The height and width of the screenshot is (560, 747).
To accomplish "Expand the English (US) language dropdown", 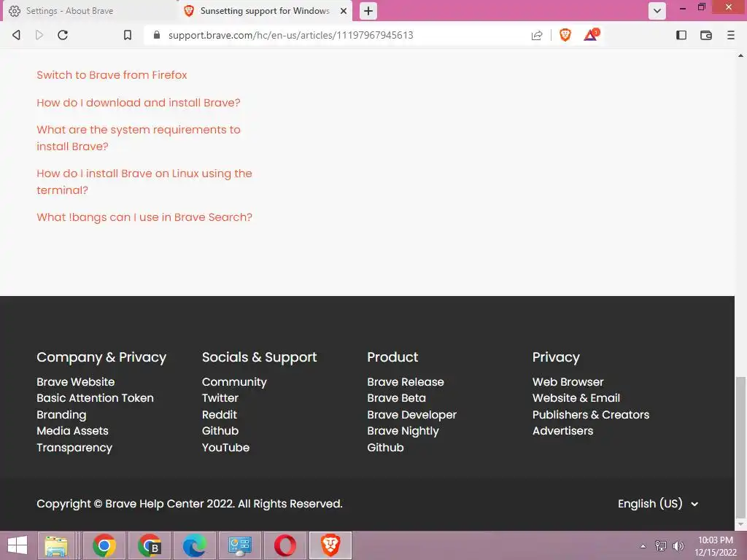I will 658,504.
